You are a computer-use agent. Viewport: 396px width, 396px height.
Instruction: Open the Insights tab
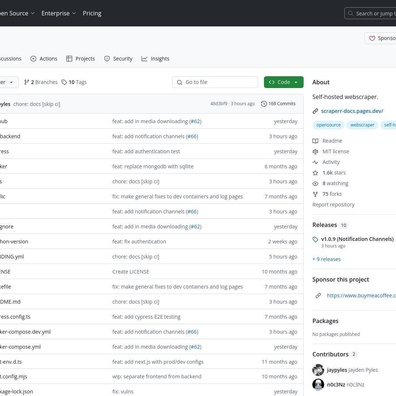(x=155, y=59)
